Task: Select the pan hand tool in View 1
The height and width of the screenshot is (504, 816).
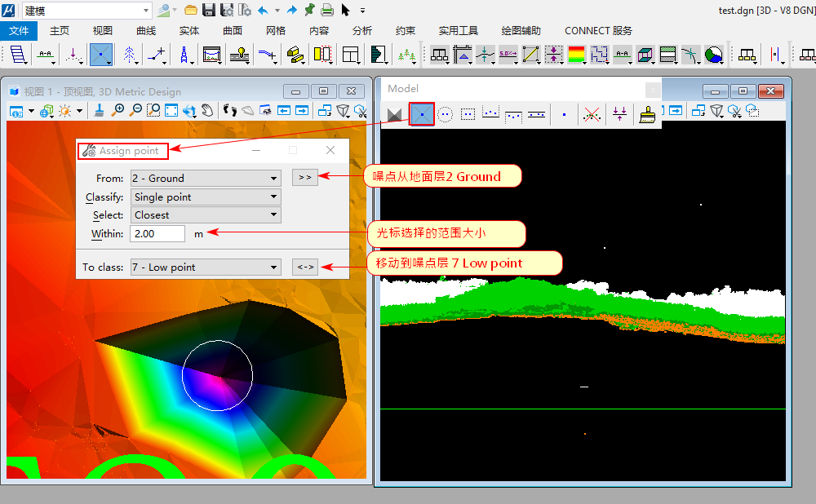Action: 207,110
